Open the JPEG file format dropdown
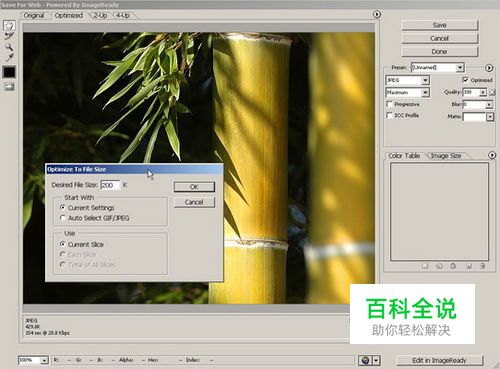This screenshot has width=500, height=369. click(425, 80)
